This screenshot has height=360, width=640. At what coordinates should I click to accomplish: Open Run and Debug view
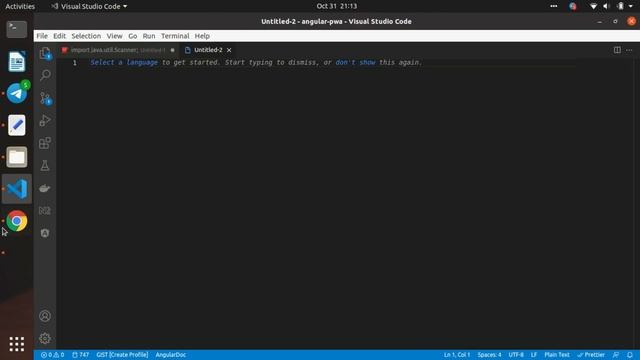click(x=45, y=120)
